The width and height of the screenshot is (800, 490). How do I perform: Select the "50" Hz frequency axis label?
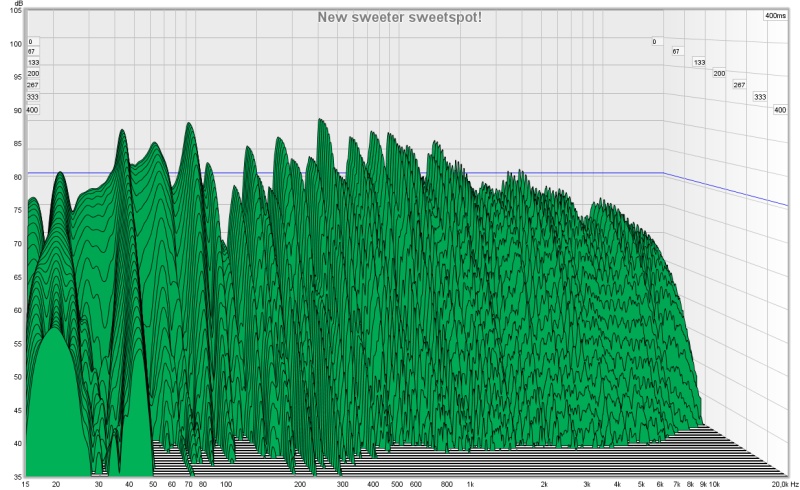153,484
